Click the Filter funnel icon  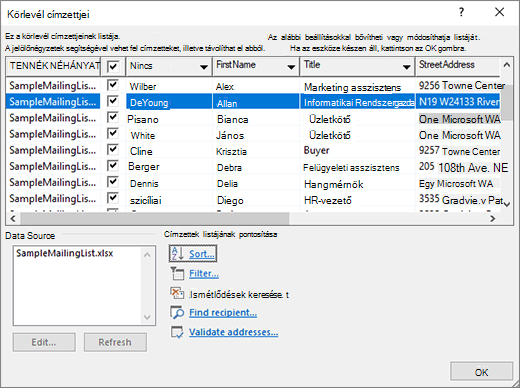[x=177, y=274]
